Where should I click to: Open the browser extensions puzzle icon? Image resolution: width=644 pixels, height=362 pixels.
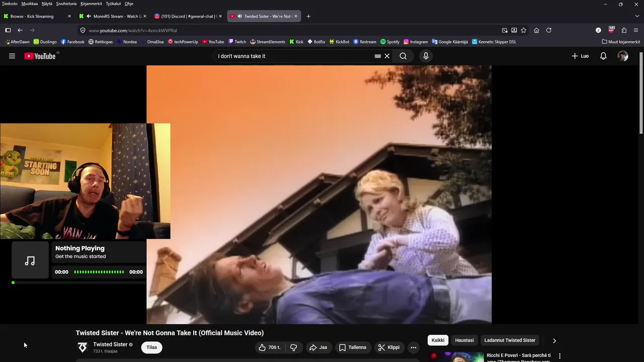click(x=624, y=30)
